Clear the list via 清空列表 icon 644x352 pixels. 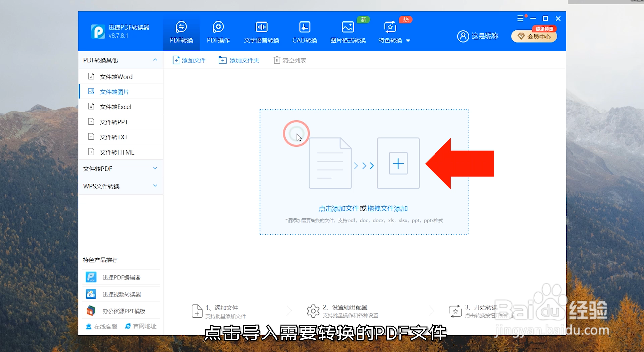(x=289, y=60)
